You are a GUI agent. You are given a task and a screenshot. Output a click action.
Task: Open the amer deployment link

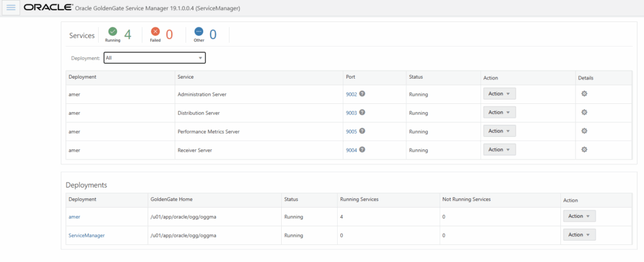tap(74, 217)
